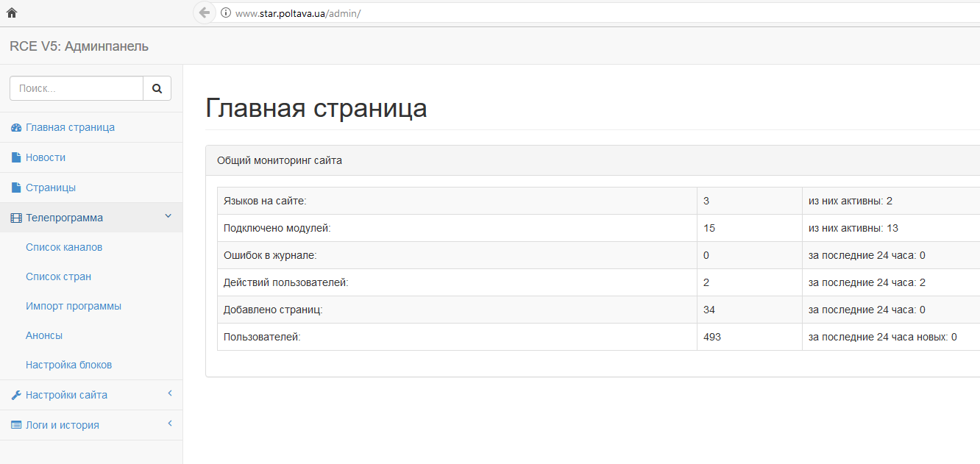Click the film icon beside Телепрограмма
Screen dimensions: 980x464
[16, 218]
